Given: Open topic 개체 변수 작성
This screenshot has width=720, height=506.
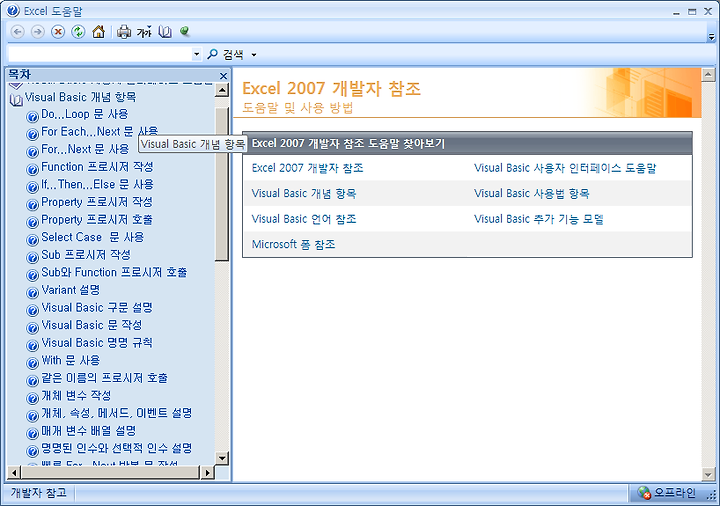Looking at the screenshot, I should click(76, 395).
